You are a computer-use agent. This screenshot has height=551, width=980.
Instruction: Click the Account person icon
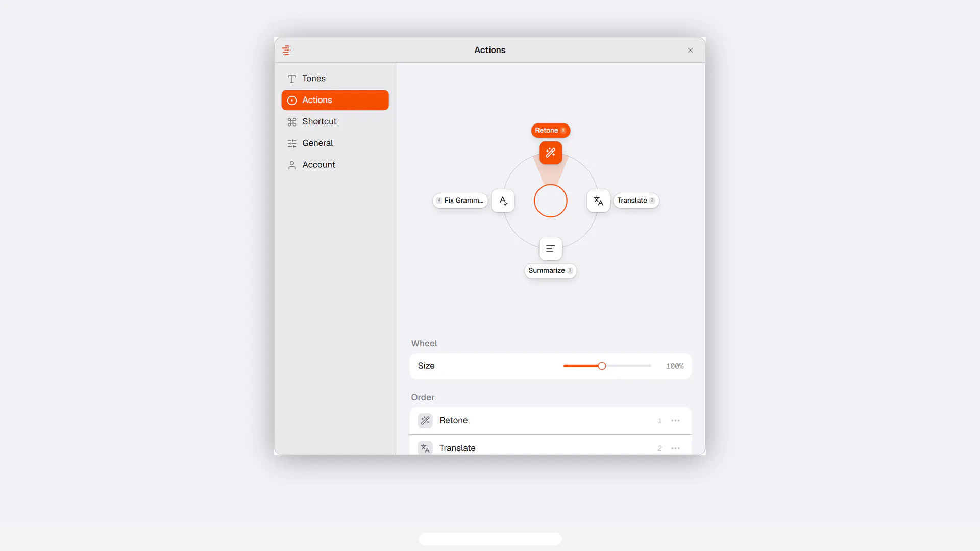(x=292, y=165)
